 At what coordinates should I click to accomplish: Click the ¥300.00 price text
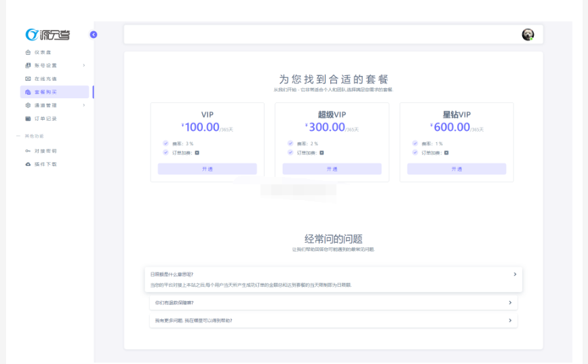(325, 127)
